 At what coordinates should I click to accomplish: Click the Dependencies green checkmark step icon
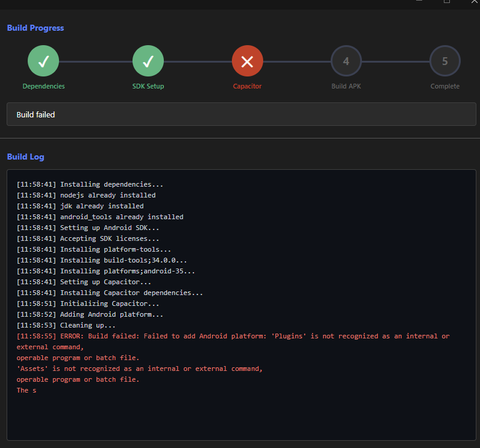pyautogui.click(x=43, y=61)
